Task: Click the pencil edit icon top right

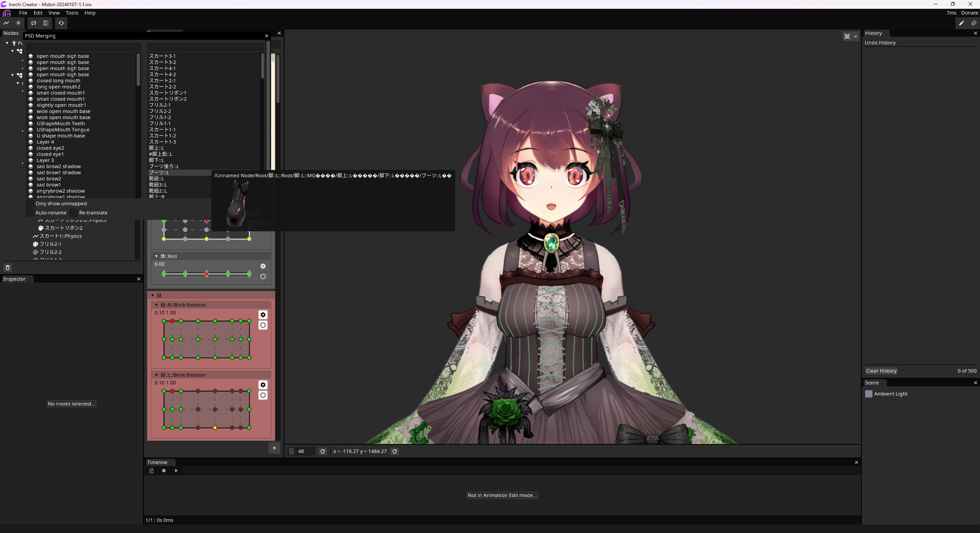Action: [x=961, y=23]
